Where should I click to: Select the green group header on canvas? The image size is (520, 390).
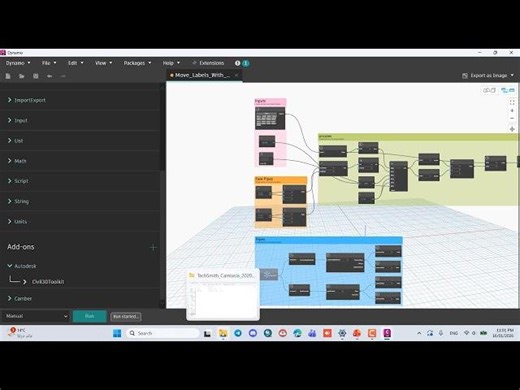[418, 137]
